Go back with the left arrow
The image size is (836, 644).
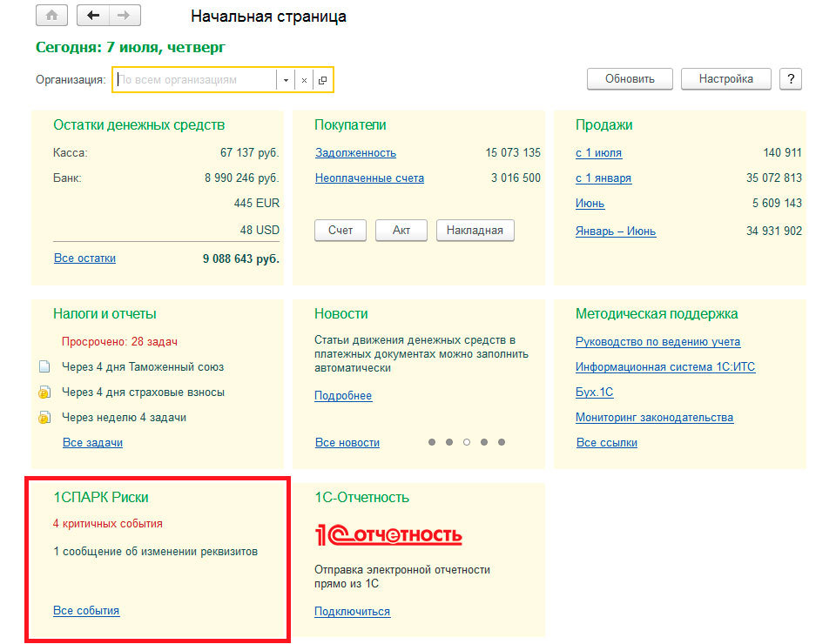tap(93, 16)
